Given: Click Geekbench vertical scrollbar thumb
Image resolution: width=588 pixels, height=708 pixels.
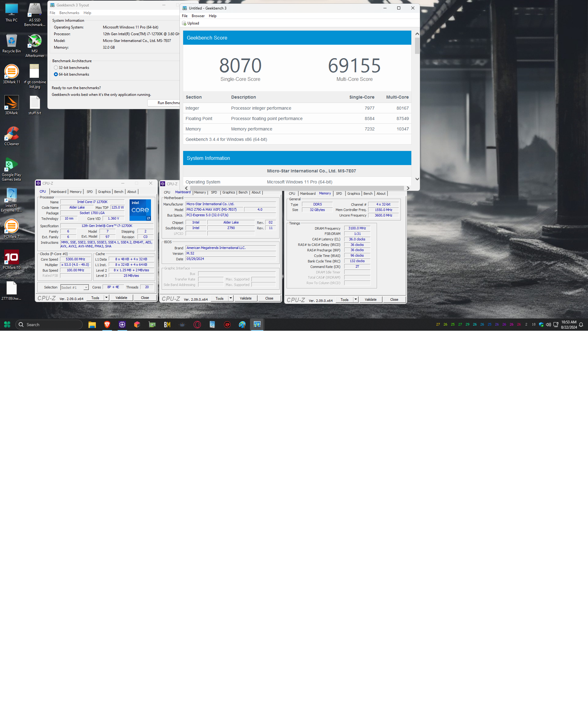Looking at the screenshot, I should pyautogui.click(x=417, y=46).
